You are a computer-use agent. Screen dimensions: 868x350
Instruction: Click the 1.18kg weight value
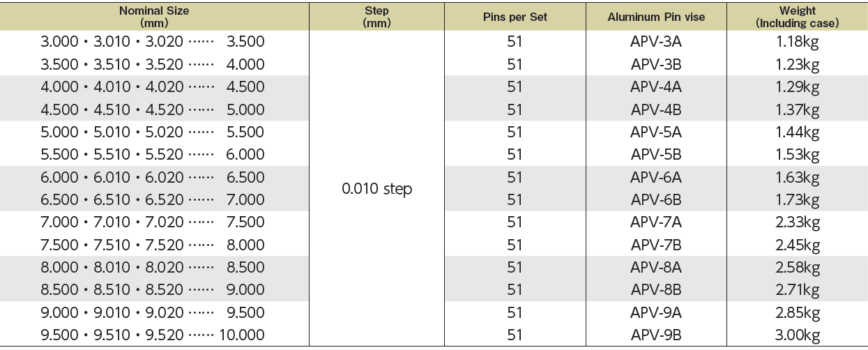(798, 42)
